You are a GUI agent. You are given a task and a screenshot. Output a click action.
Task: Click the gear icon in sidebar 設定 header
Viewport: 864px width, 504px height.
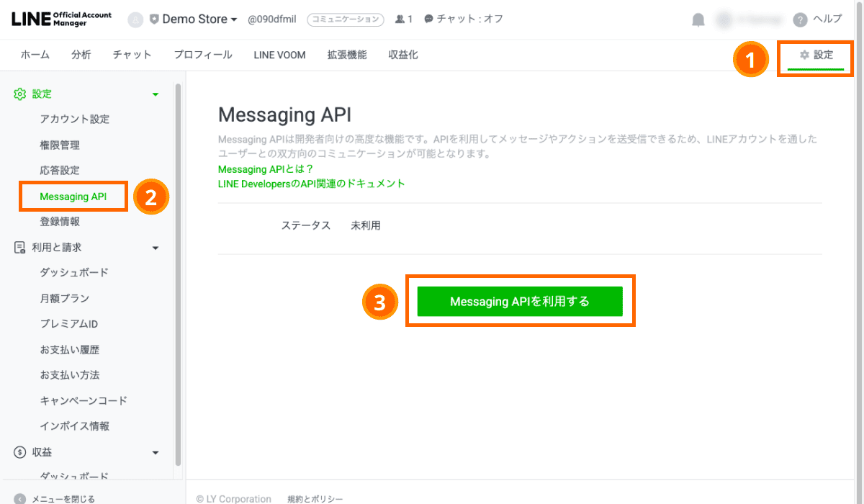(20, 94)
